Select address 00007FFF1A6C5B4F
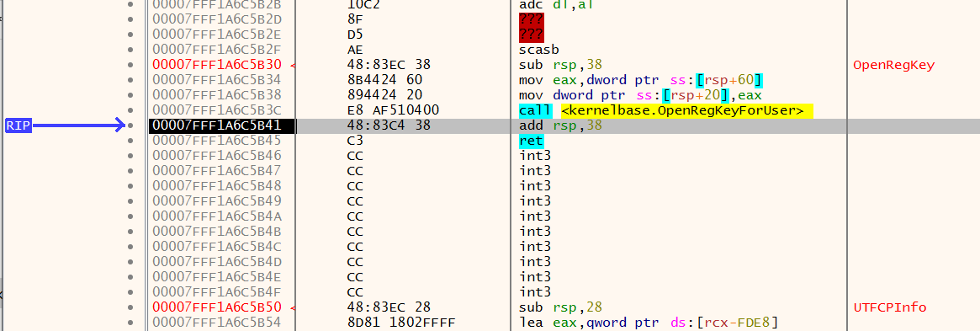 pyautogui.click(x=217, y=292)
